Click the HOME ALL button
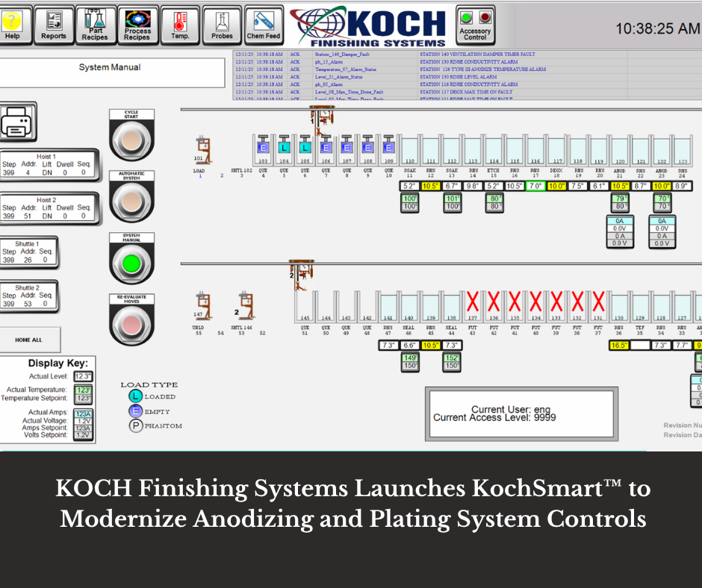 [29, 340]
